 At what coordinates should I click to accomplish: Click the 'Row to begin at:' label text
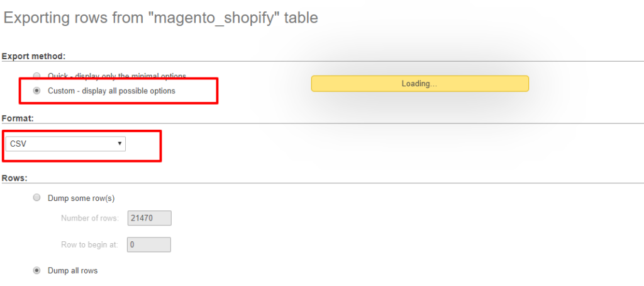pos(89,245)
